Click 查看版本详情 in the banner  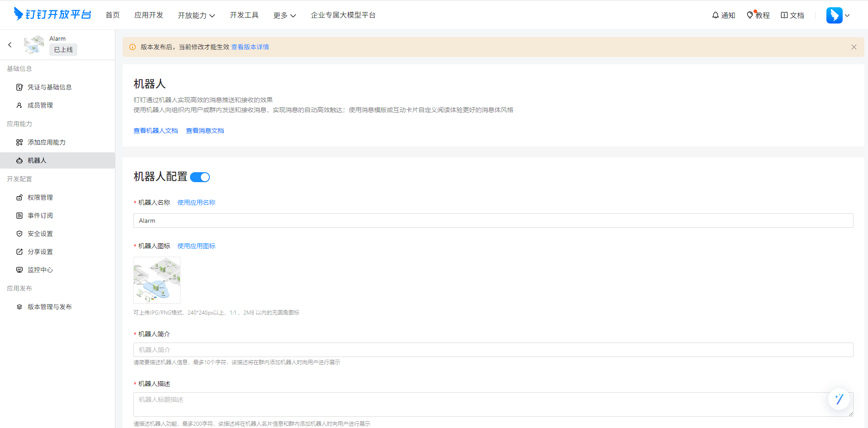[250, 47]
